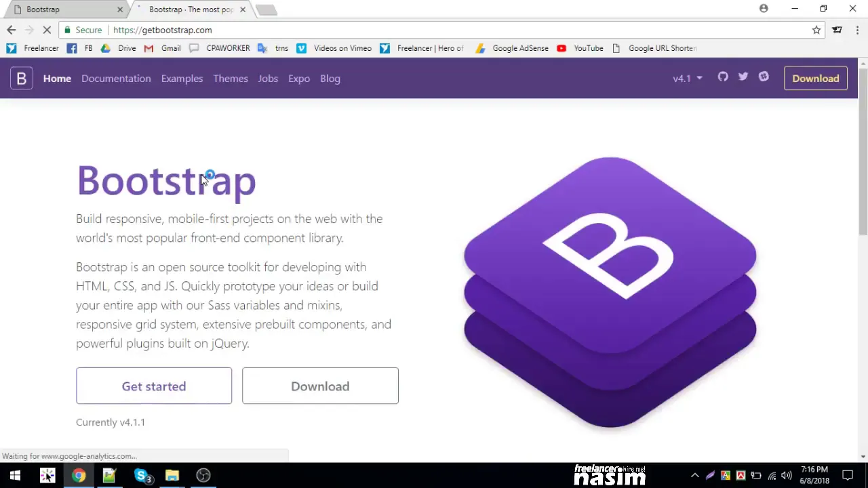Open Bootstrap's Twitter icon link
Screen dimensions: 868x488
(743, 77)
